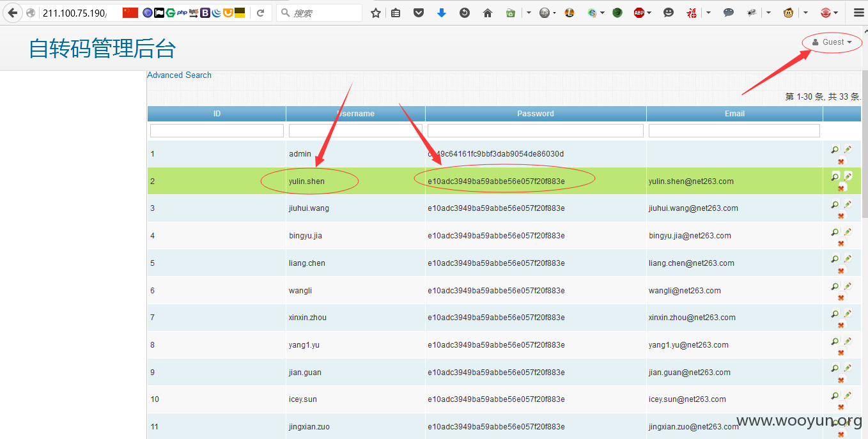868x439 pixels.
Task: Click the browser search box
Action: tap(320, 13)
